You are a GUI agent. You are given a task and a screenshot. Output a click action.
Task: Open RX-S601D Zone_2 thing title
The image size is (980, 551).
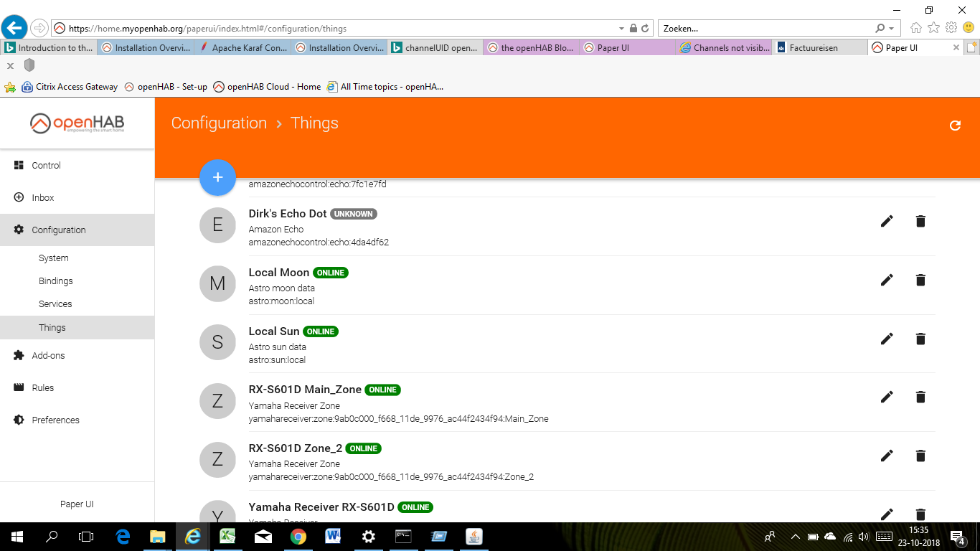pyautogui.click(x=296, y=448)
